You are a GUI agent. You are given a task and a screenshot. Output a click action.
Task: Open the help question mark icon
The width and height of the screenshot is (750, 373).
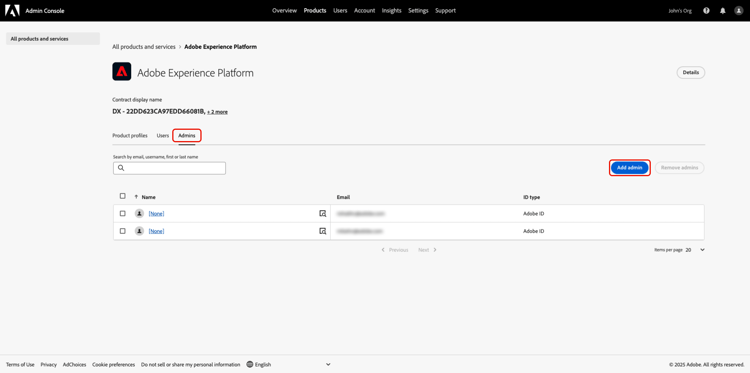coord(706,11)
